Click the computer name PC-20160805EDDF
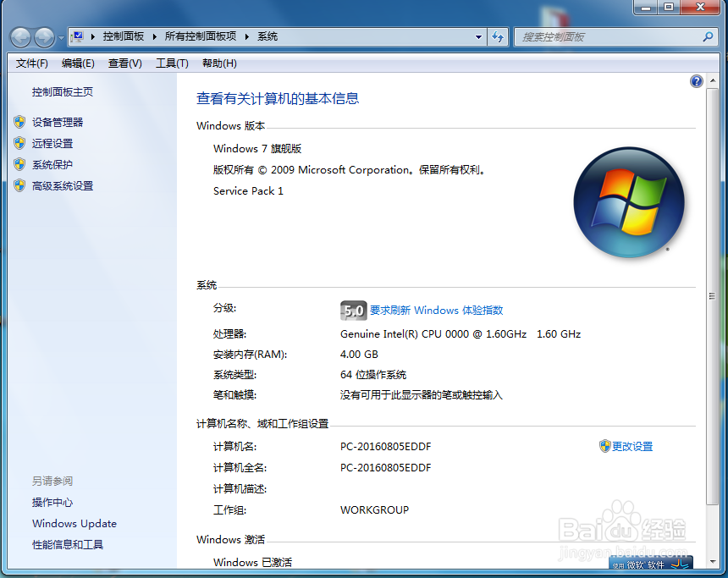The height and width of the screenshot is (578, 728). [386, 447]
